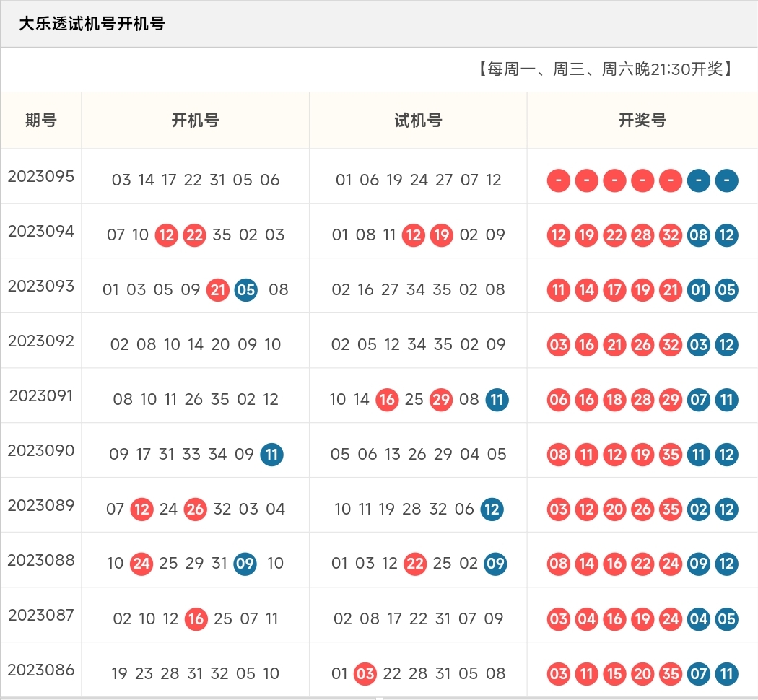
Task: Click blue ball 11 in 2023091 试机号
Action: tap(497, 400)
